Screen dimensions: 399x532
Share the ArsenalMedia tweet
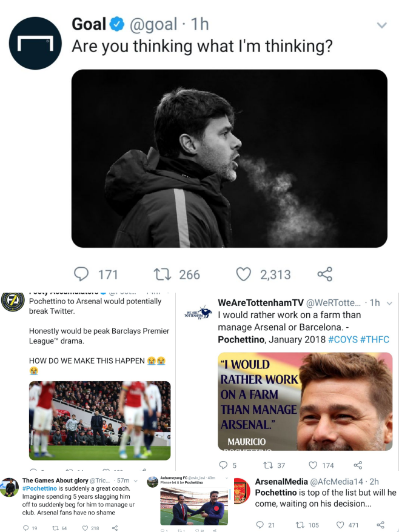[x=380, y=525]
